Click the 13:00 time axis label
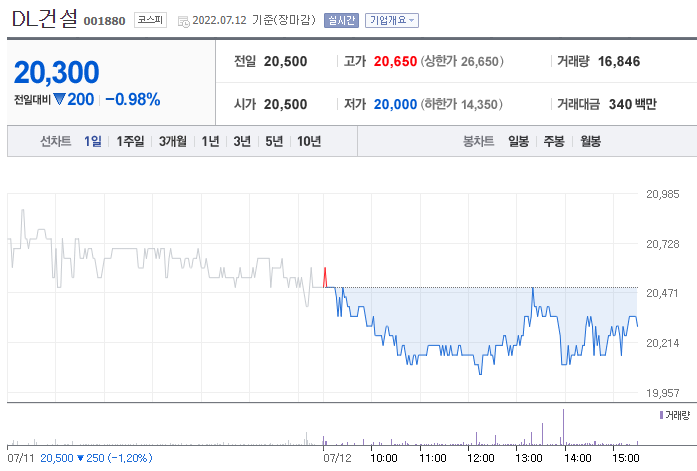 pyautogui.click(x=529, y=458)
